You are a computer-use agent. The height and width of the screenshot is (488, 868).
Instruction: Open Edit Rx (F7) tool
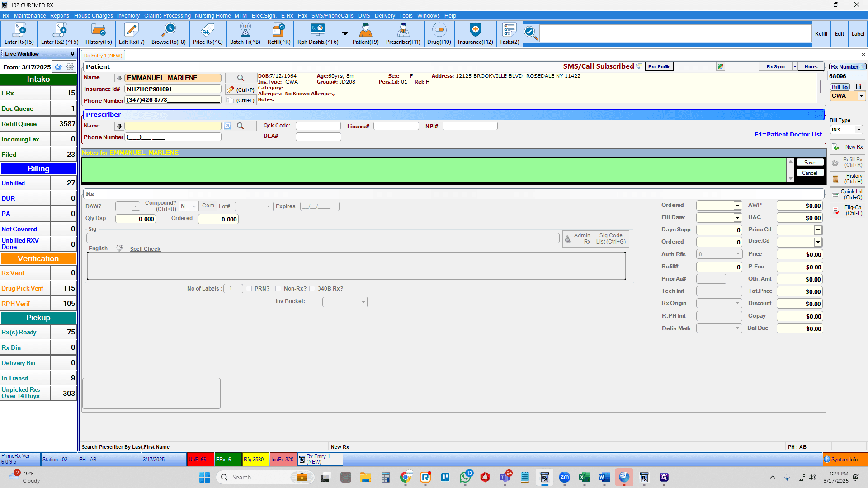[x=132, y=34]
